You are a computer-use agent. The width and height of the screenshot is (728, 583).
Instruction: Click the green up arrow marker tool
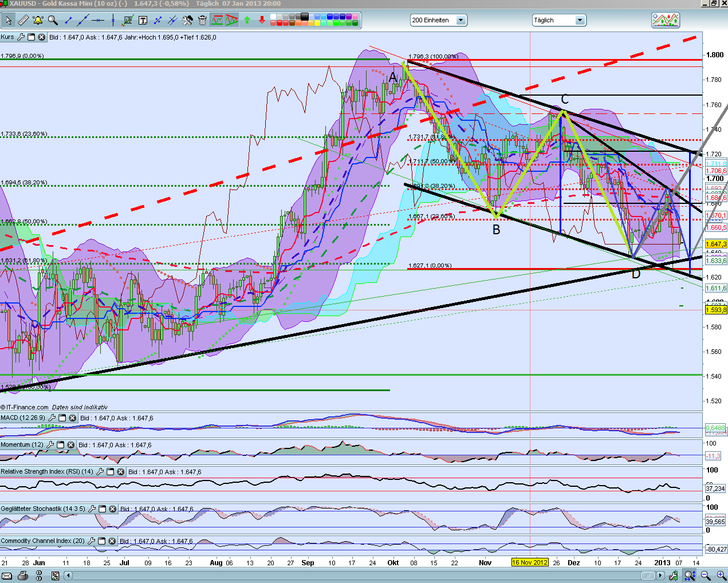tap(247, 20)
